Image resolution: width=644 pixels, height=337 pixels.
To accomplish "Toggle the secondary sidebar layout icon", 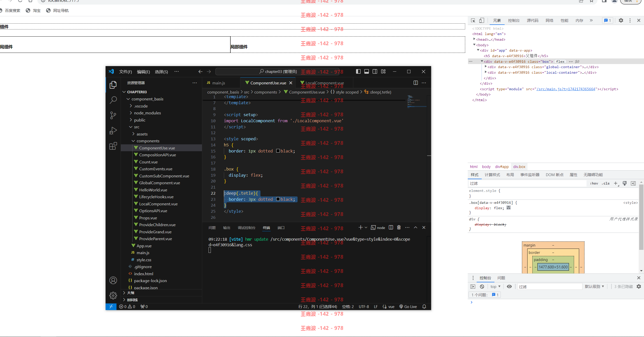I will (375, 72).
